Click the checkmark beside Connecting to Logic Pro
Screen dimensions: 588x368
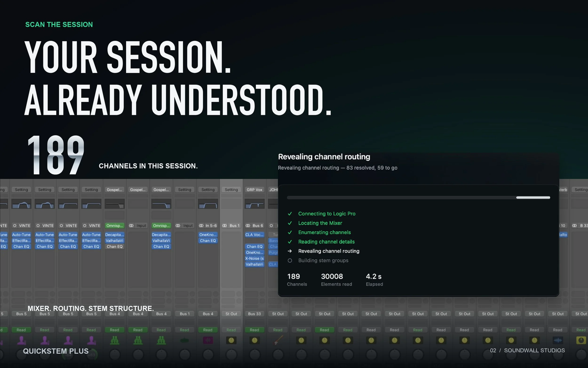(x=290, y=214)
